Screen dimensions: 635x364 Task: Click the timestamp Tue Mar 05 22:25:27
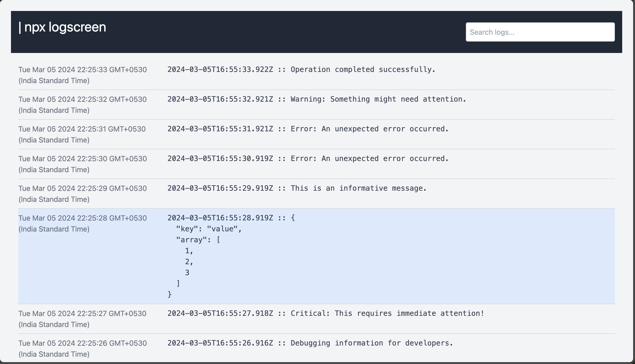[x=82, y=319]
